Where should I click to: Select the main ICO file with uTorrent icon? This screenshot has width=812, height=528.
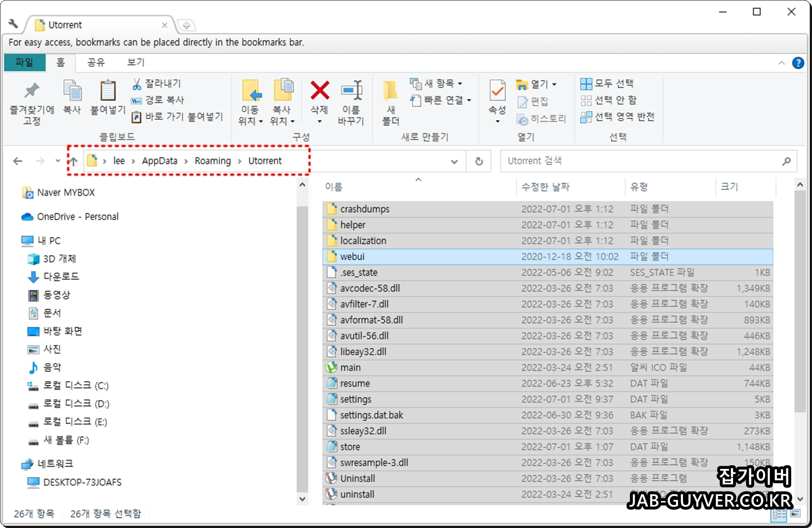pos(548,367)
